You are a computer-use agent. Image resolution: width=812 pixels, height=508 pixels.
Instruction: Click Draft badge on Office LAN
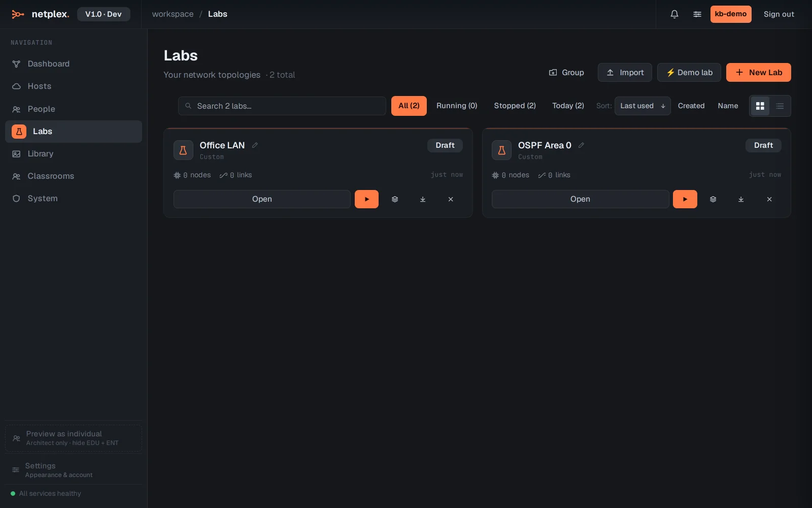pyautogui.click(x=445, y=145)
